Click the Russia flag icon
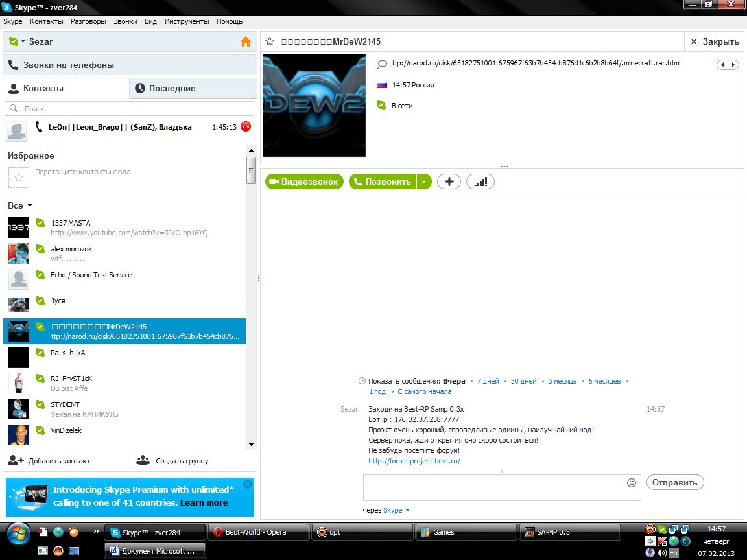The height and width of the screenshot is (560, 747). [381, 86]
